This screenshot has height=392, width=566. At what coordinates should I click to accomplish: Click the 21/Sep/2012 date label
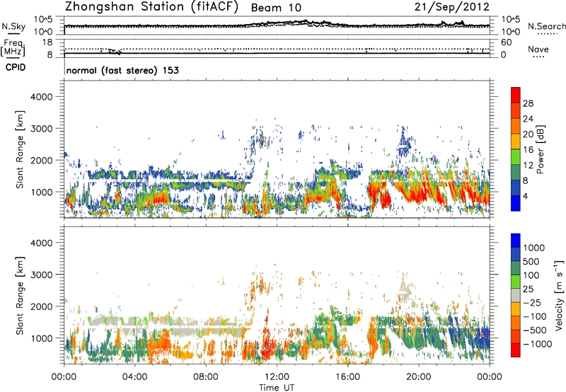(452, 7)
